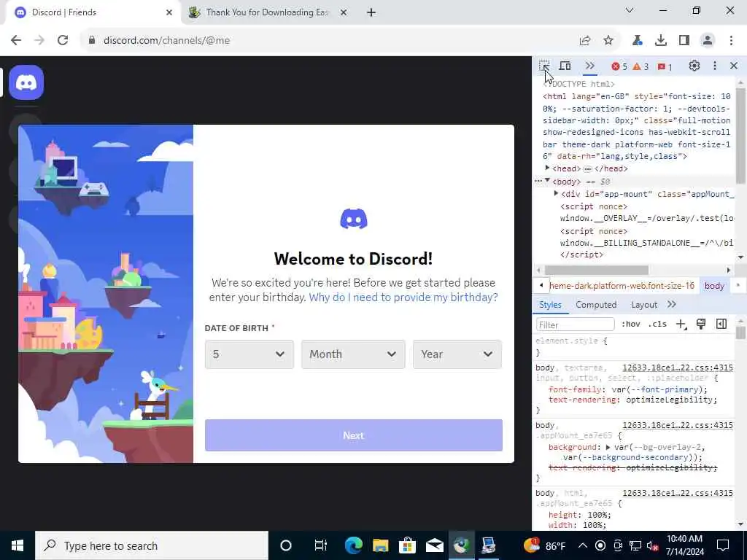Open the Mail app from taskbar
Screen dimensions: 747x560
point(435,545)
